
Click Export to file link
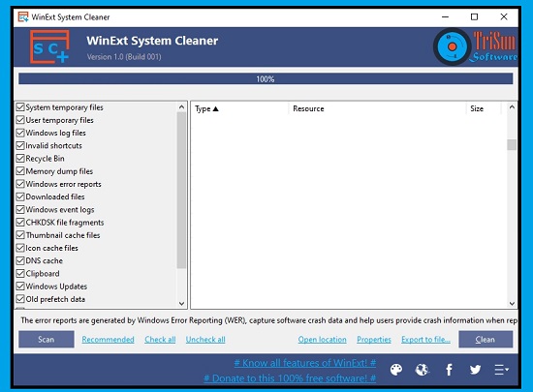(425, 340)
